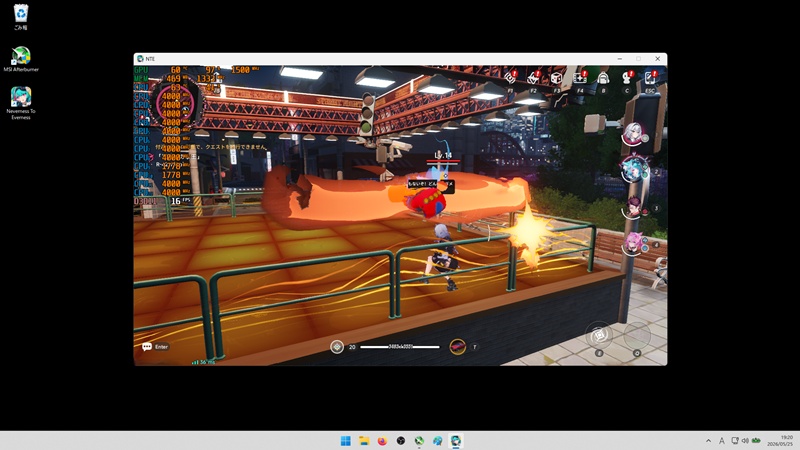Open the Windows Start menu
Screen dimensions: 800x450
point(345,441)
